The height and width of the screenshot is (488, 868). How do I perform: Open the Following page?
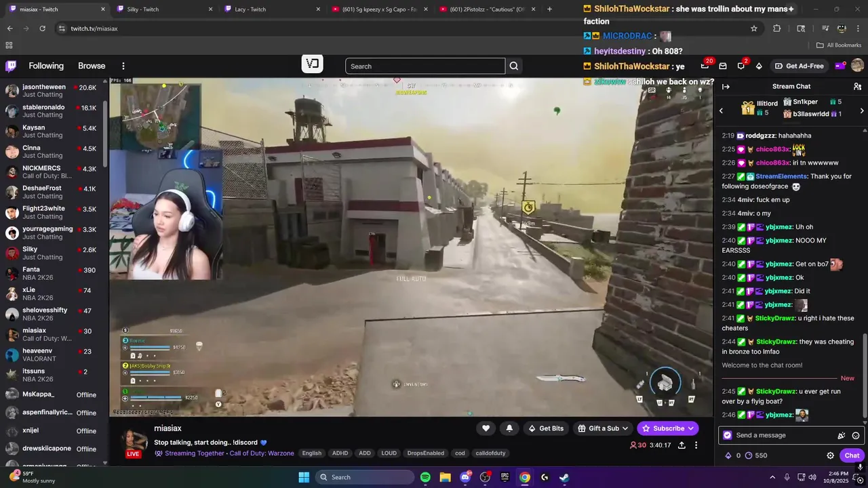pos(46,66)
